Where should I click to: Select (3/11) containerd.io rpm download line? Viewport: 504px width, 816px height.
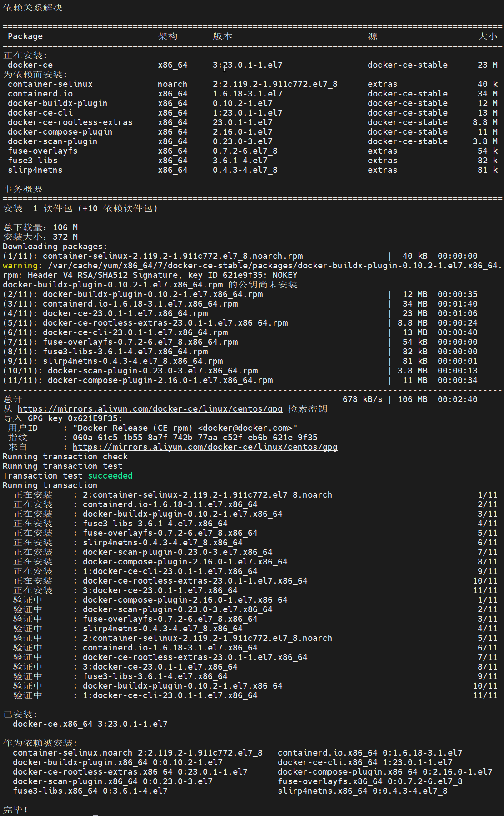[240, 304]
